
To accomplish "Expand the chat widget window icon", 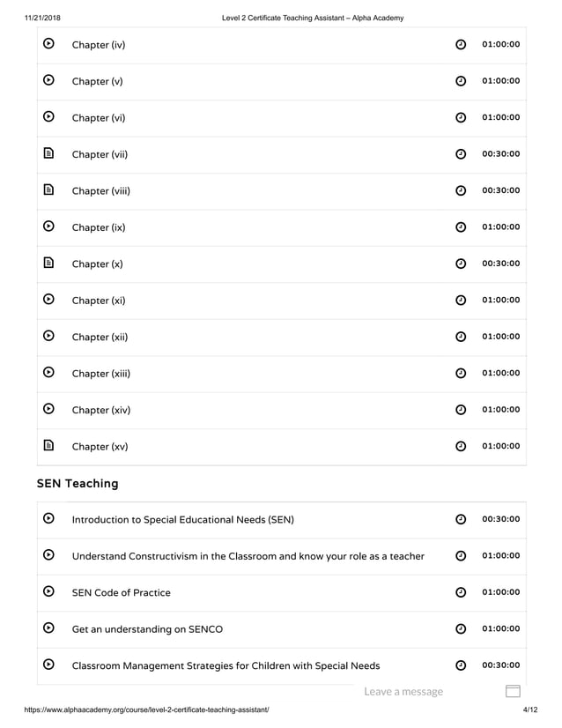I will pos(513,692).
